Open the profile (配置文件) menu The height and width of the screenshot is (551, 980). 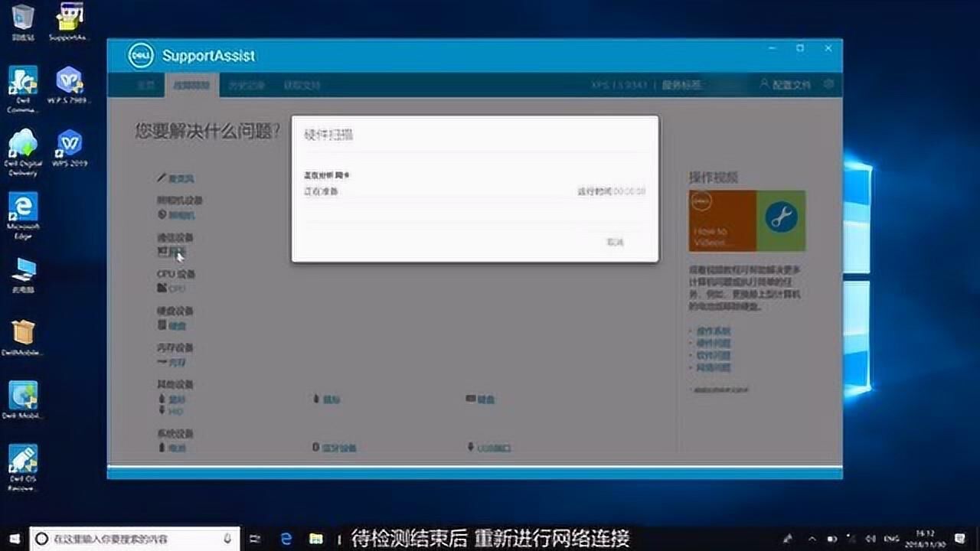point(785,84)
